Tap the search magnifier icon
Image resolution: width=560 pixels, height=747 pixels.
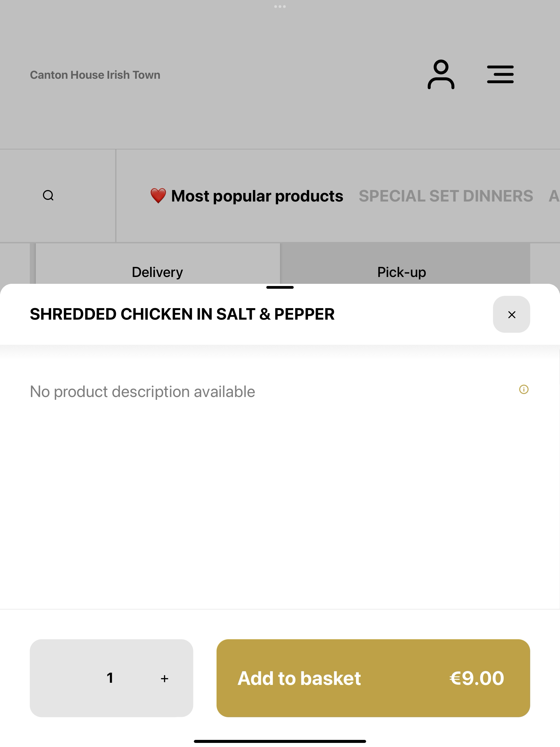pyautogui.click(x=48, y=195)
